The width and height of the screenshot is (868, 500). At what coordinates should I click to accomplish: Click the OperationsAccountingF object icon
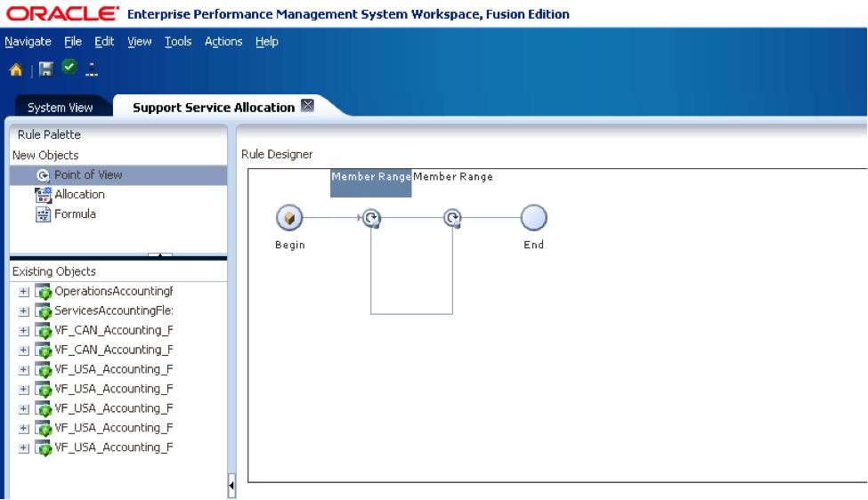tap(44, 292)
